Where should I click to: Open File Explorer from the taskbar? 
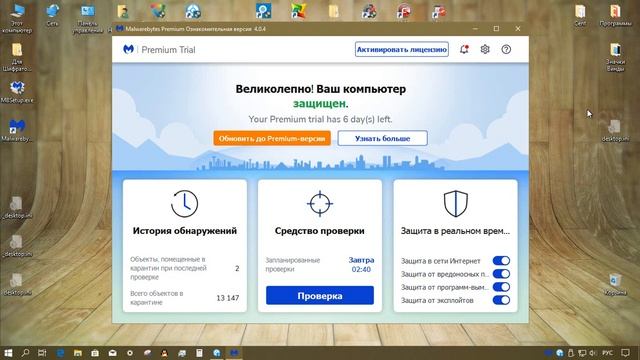pyautogui.click(x=78, y=353)
